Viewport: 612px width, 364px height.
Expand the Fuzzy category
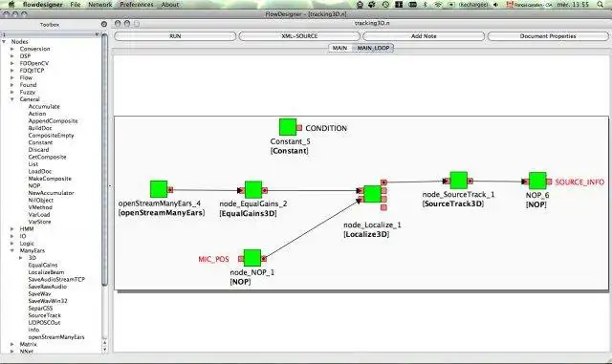tap(12, 92)
